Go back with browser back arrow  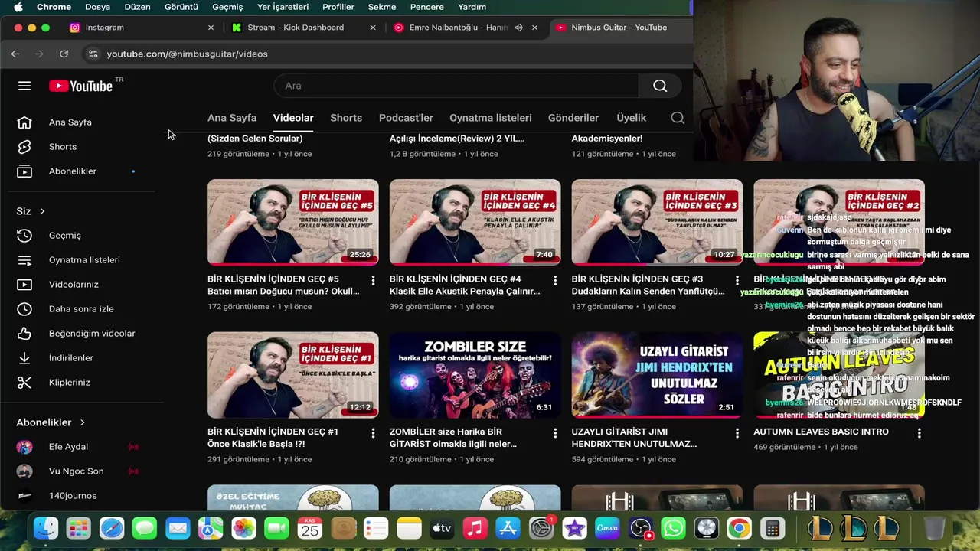click(x=15, y=54)
